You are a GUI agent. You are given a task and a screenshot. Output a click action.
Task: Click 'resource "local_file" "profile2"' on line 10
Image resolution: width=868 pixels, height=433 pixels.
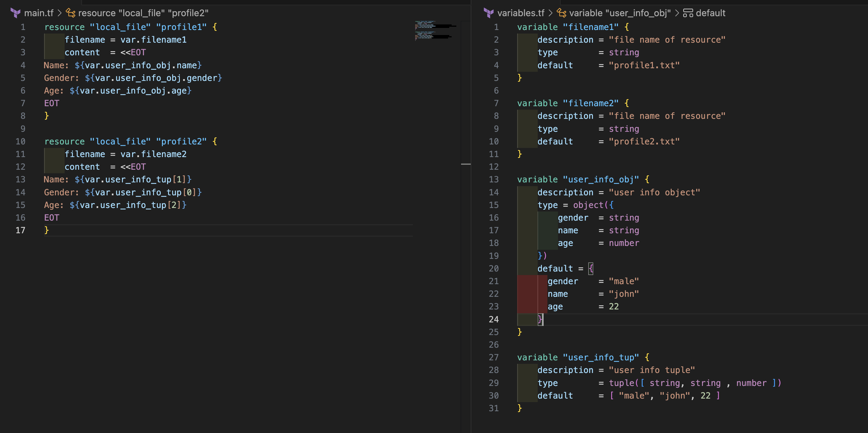pos(125,141)
